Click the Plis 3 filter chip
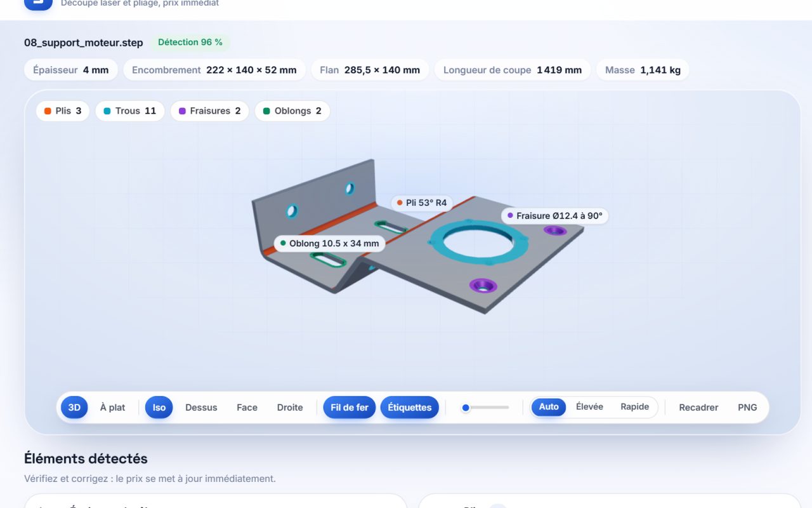The width and height of the screenshot is (812, 508). pyautogui.click(x=63, y=111)
